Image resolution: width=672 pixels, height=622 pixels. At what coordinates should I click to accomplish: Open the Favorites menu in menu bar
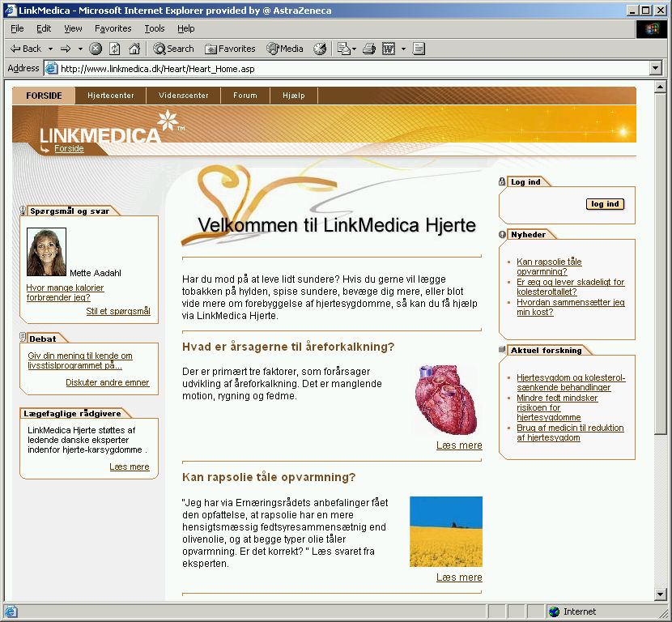[x=113, y=28]
